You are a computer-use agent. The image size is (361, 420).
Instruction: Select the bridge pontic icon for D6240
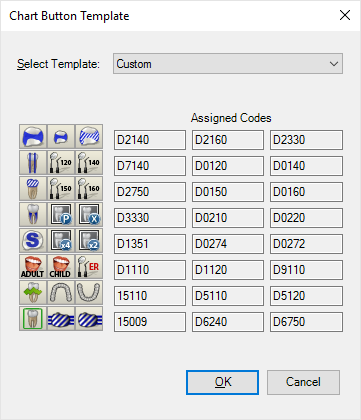click(x=61, y=319)
